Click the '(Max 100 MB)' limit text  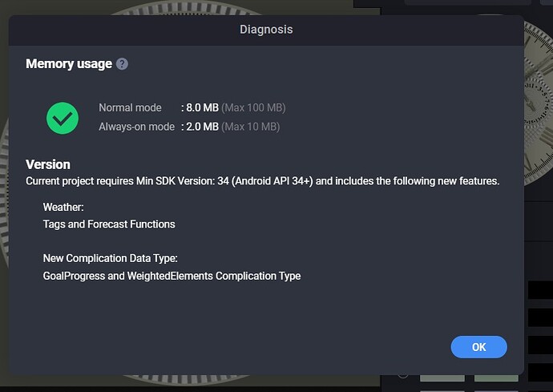(253, 107)
